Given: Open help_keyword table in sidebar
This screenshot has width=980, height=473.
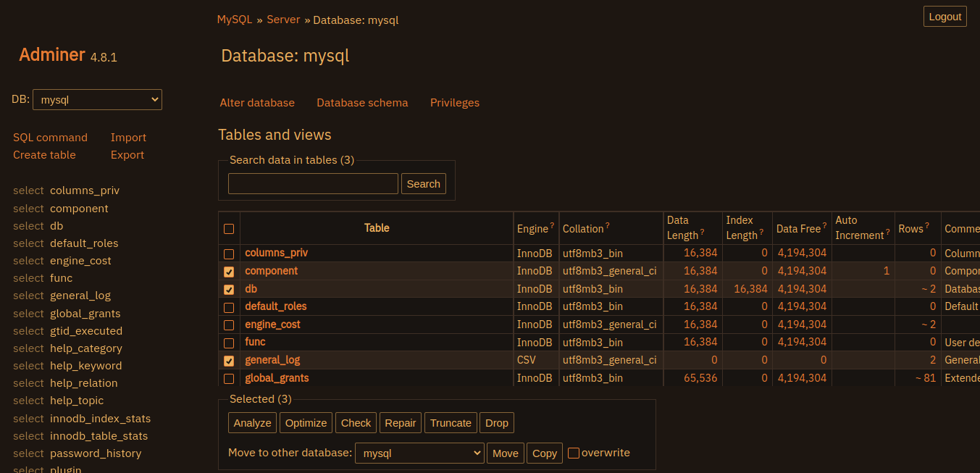Looking at the screenshot, I should click(x=86, y=366).
